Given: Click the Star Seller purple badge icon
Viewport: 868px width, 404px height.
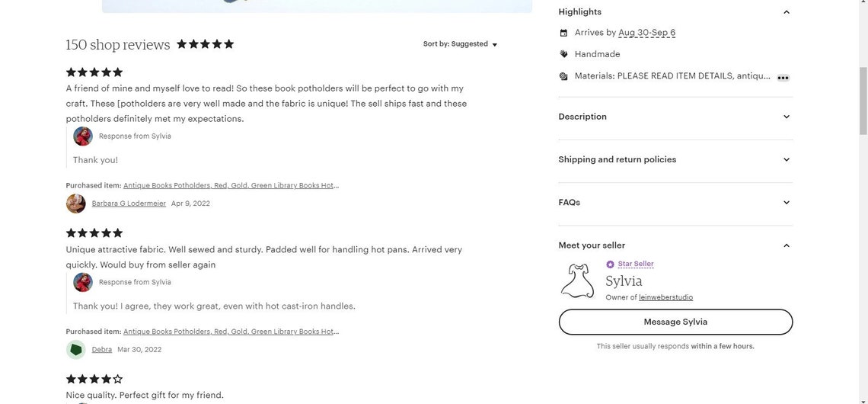Looking at the screenshot, I should click(610, 265).
